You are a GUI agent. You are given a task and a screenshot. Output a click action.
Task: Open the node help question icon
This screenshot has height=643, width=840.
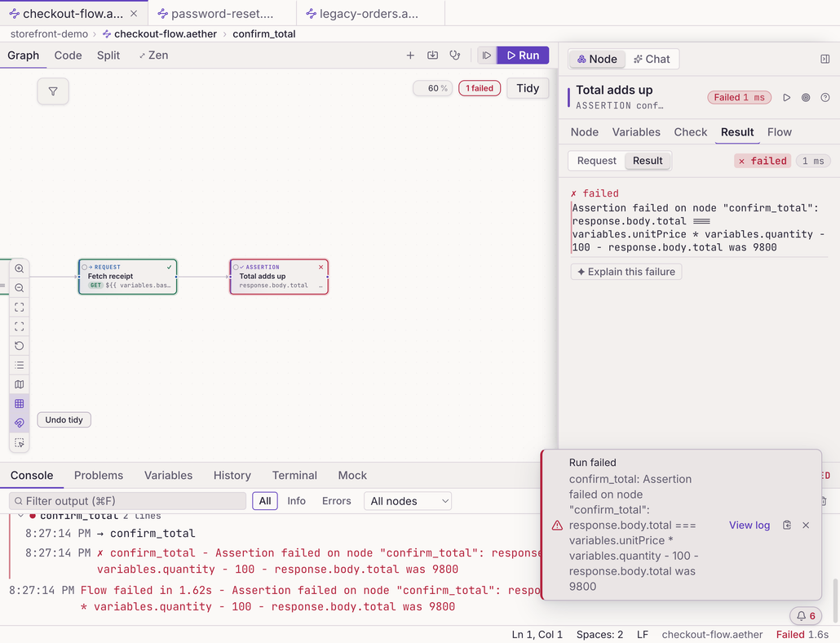(x=825, y=98)
